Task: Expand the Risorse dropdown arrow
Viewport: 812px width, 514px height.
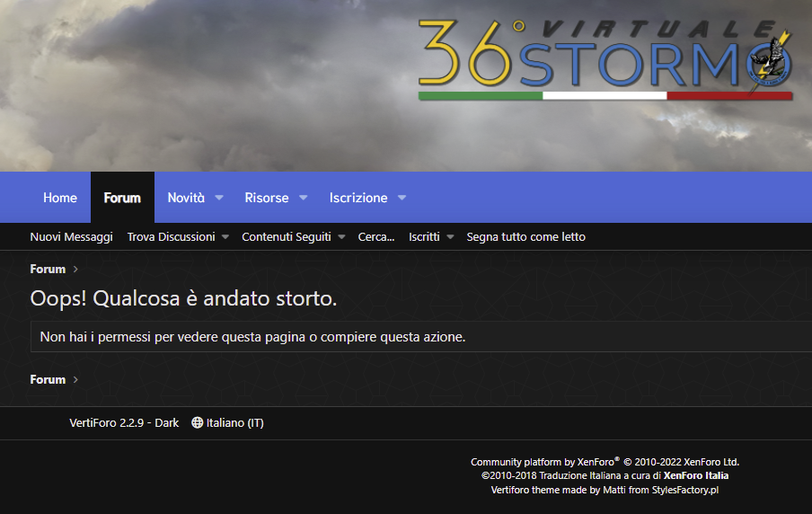Action: point(304,198)
